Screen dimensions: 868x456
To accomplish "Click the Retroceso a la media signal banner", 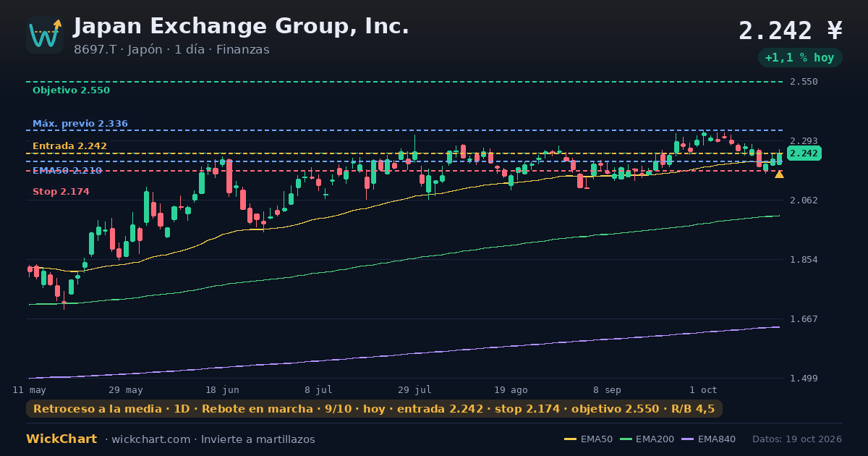I will tap(374, 409).
